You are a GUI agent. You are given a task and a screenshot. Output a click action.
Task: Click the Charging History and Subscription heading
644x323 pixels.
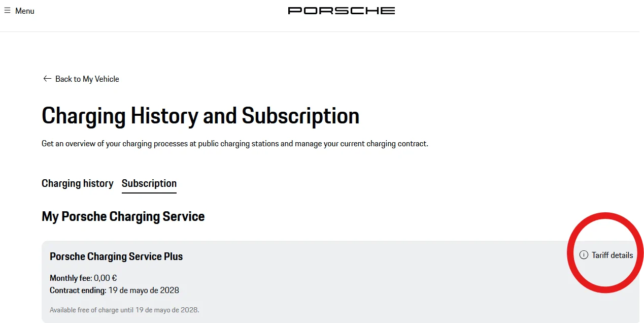pyautogui.click(x=200, y=116)
